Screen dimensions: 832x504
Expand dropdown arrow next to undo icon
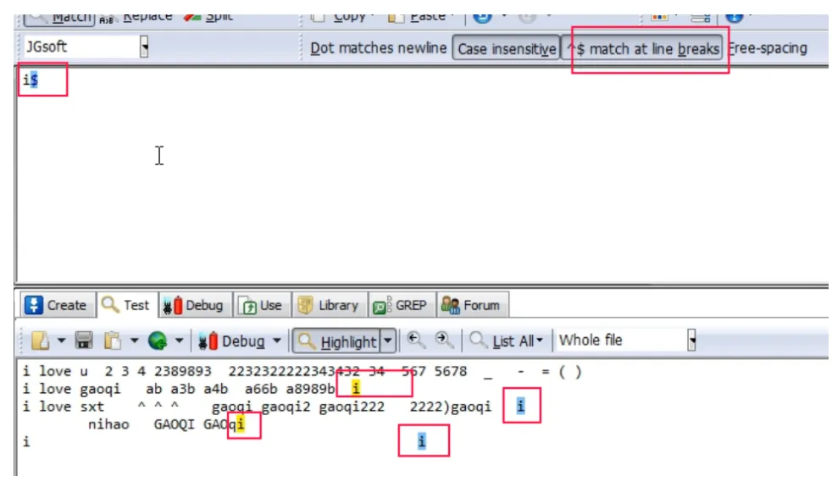tap(503, 16)
